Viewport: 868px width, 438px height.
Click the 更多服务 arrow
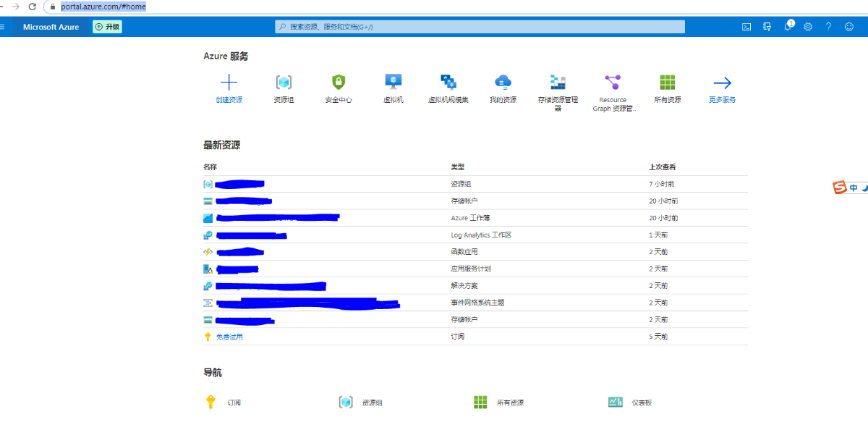pyautogui.click(x=723, y=82)
